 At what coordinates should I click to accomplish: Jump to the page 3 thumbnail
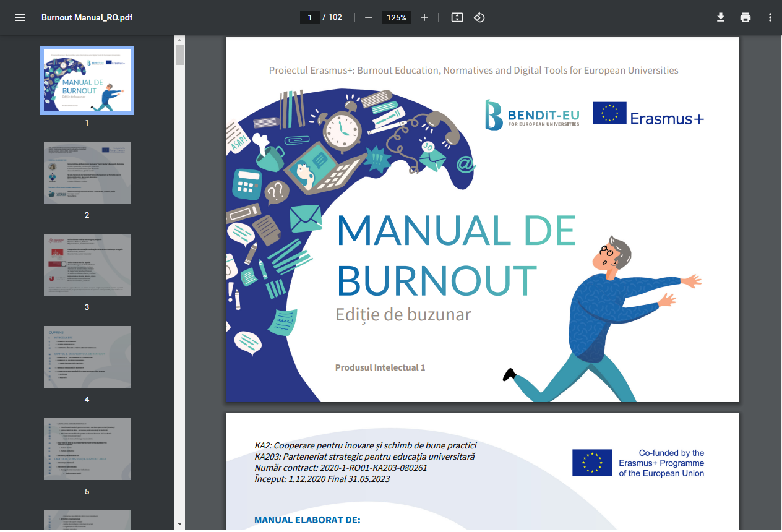pyautogui.click(x=87, y=265)
